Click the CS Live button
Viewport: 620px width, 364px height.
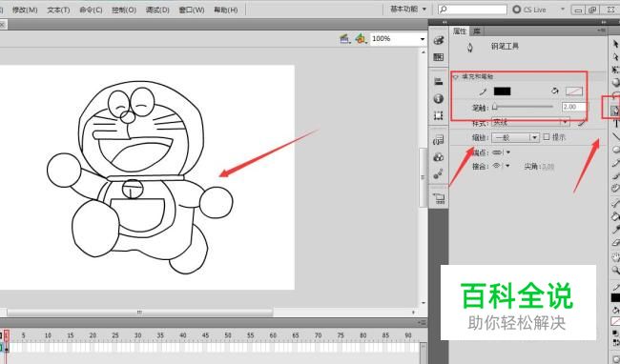click(x=529, y=10)
